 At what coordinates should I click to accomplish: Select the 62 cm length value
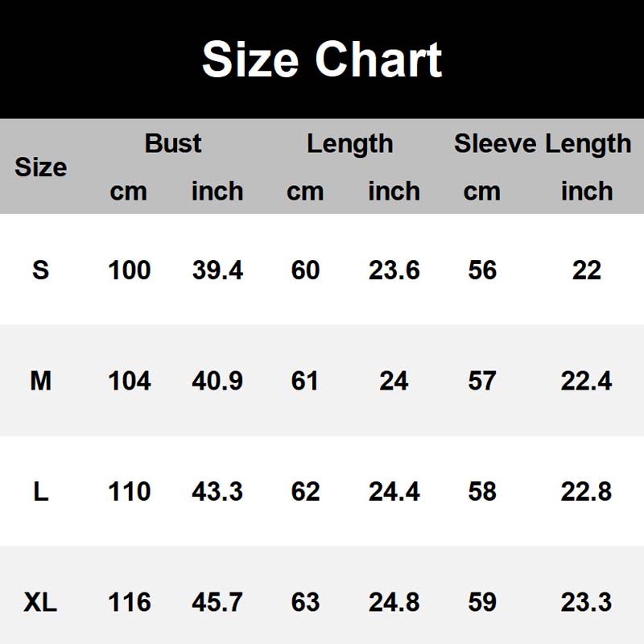pos(305,491)
